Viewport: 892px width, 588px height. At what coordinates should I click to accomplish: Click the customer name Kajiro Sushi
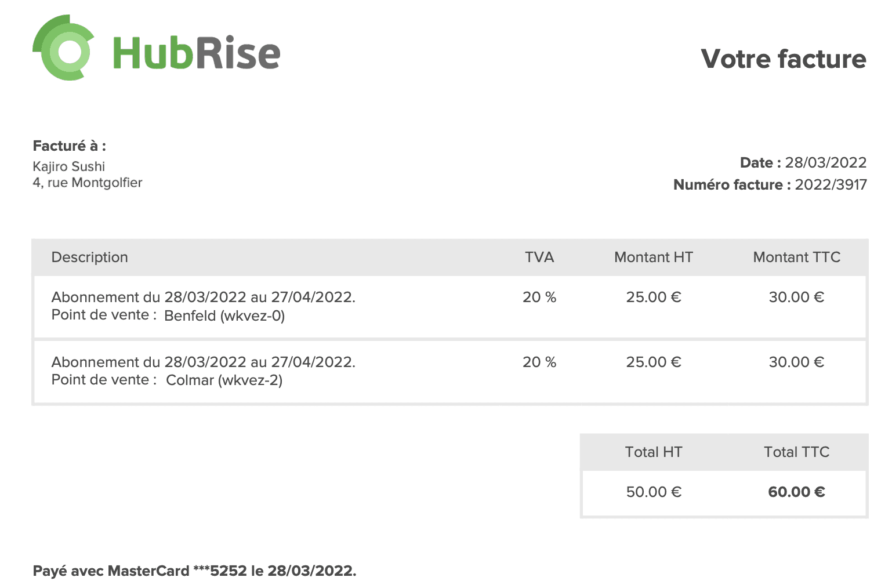68,166
